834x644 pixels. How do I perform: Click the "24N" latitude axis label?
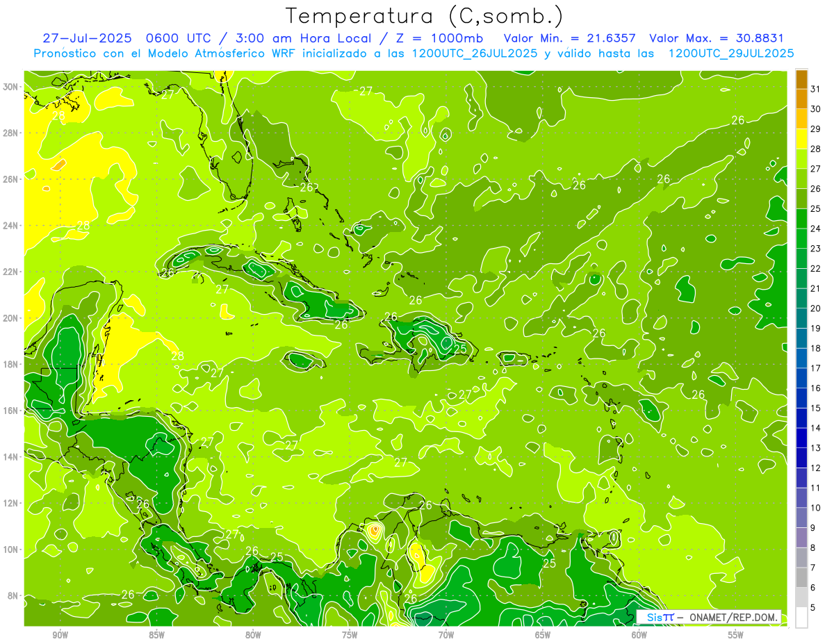click(12, 226)
